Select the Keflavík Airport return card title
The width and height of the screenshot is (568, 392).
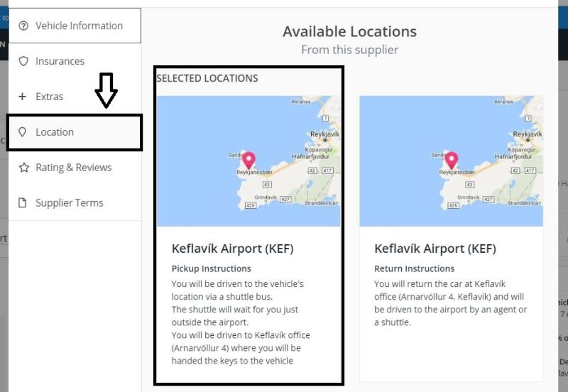(x=435, y=249)
